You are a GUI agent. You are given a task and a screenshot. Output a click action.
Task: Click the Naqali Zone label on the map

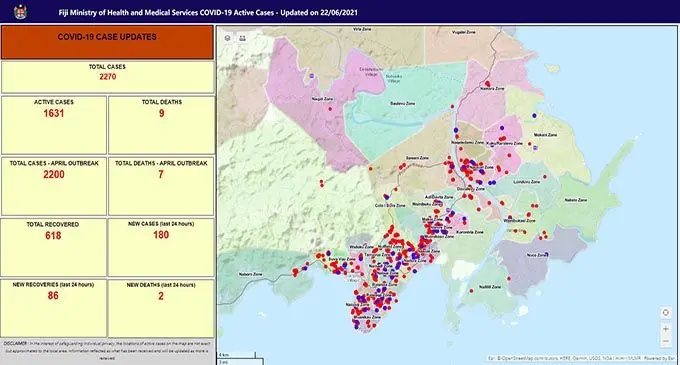point(322,99)
